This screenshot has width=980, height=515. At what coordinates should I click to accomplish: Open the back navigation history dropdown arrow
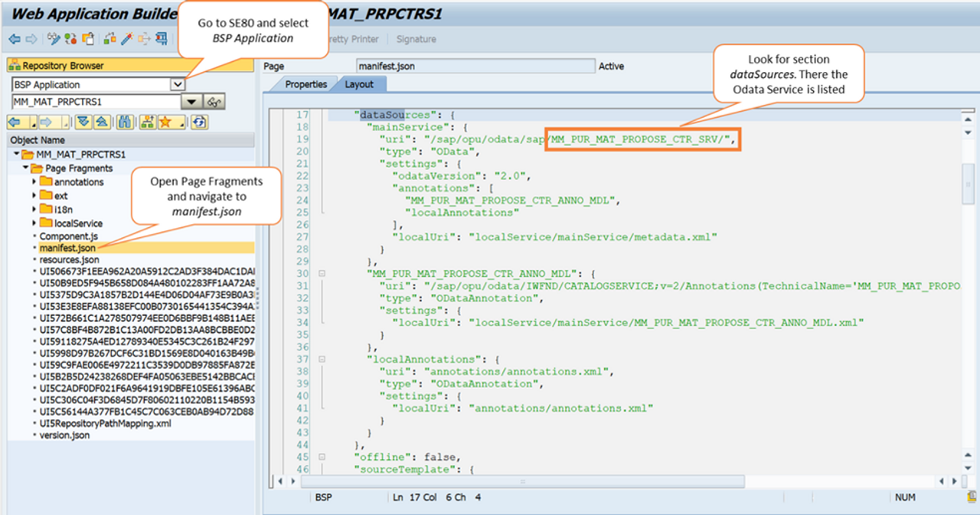point(33,124)
